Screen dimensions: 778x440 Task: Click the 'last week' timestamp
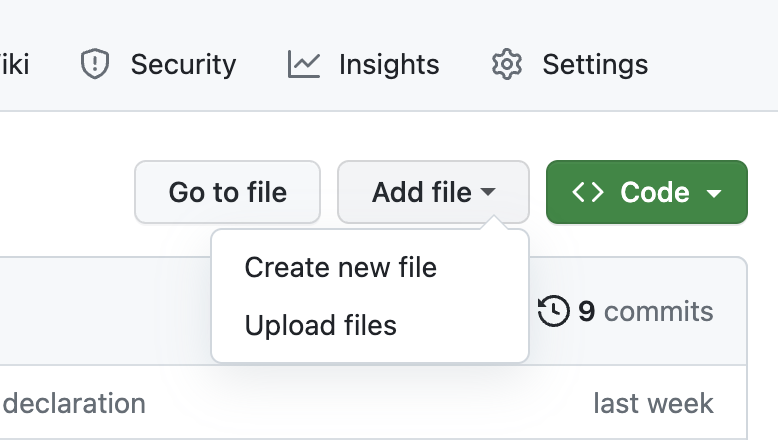coord(653,403)
